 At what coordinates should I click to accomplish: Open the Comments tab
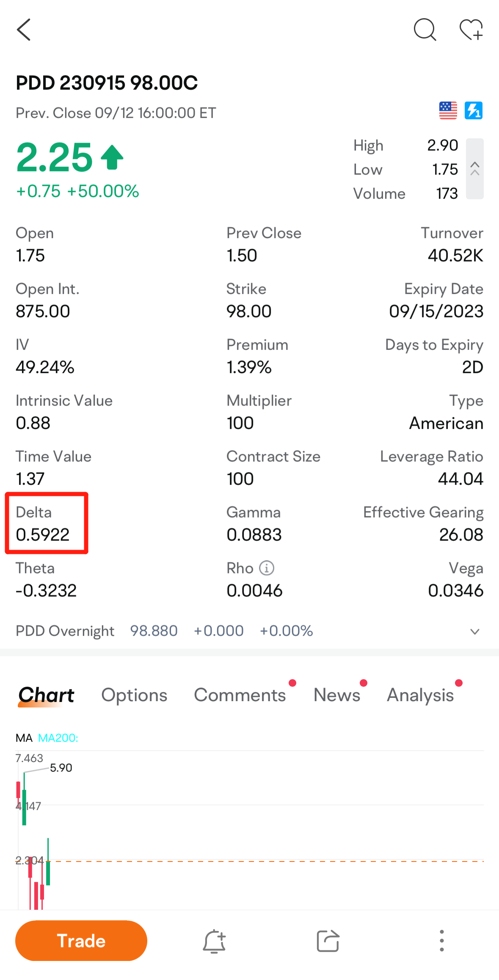point(240,695)
